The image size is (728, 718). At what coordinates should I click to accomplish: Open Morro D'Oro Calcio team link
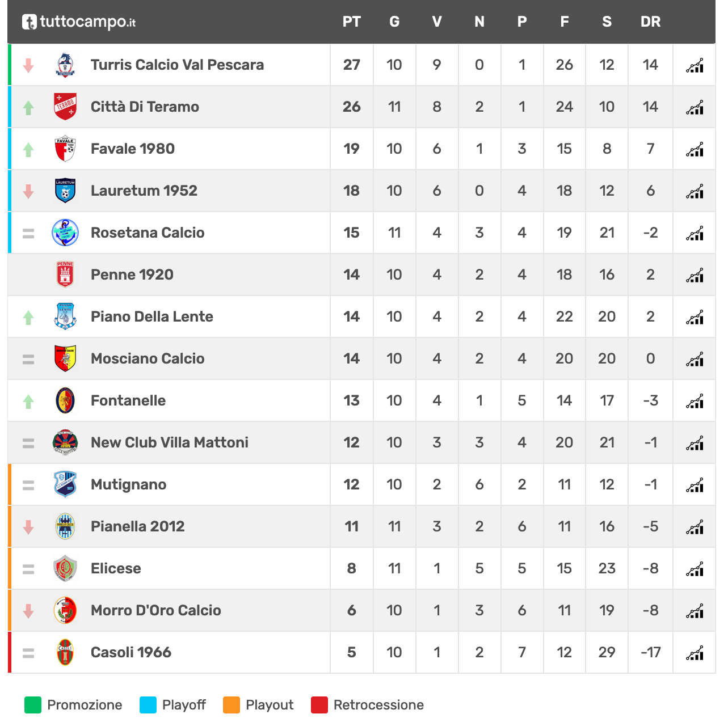click(x=156, y=610)
